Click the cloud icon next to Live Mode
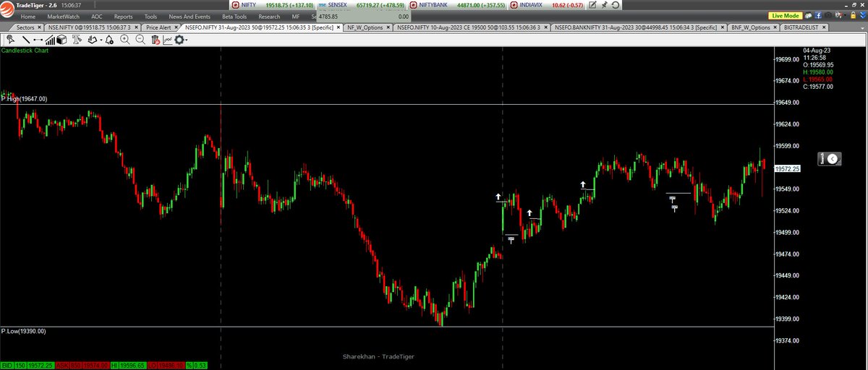The height and width of the screenshot is (370, 868). click(x=809, y=16)
